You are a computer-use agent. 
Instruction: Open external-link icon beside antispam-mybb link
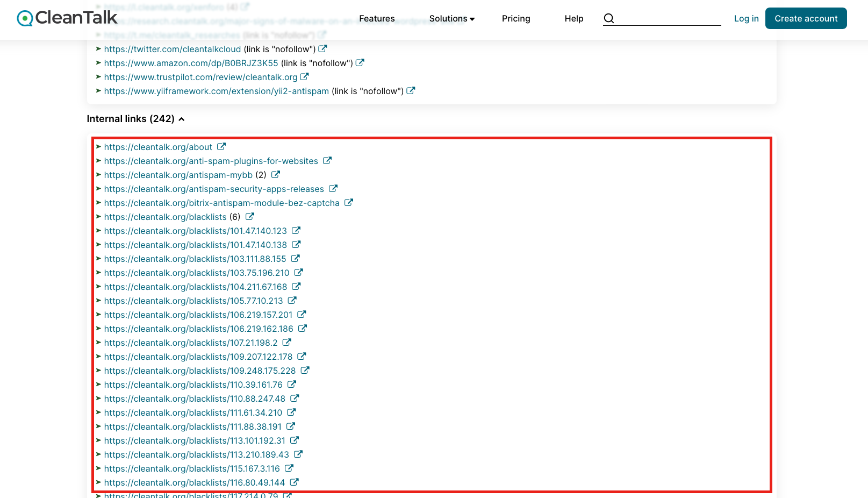click(276, 174)
